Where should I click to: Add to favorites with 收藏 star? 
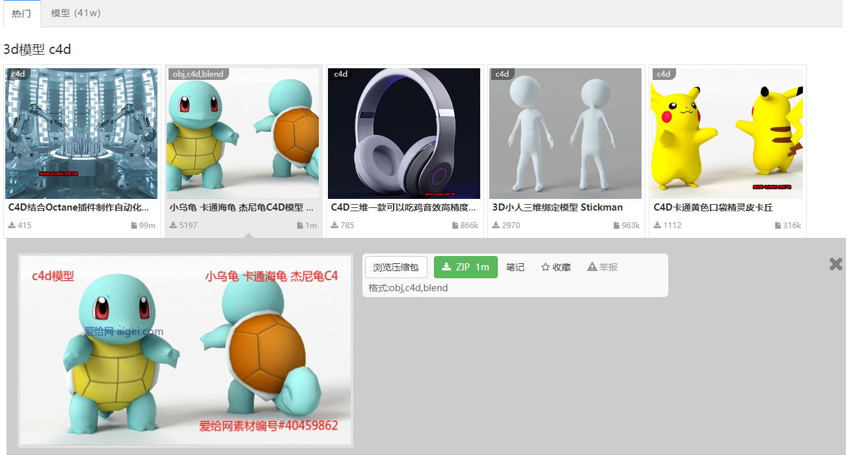pyautogui.click(x=556, y=267)
